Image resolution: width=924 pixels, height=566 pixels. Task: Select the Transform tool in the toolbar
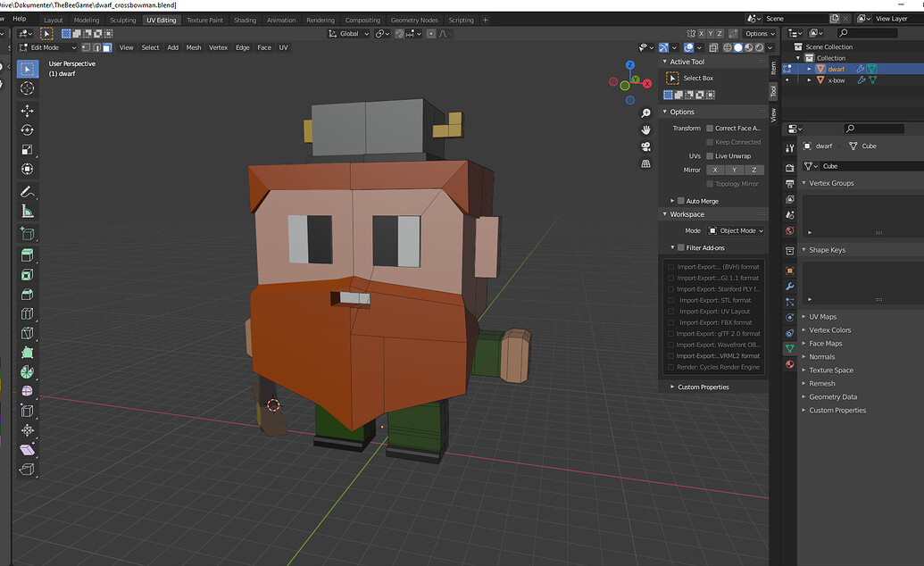tap(27, 170)
